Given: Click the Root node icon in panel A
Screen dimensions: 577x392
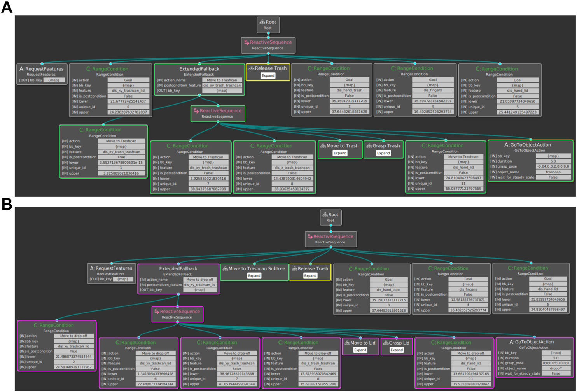Looking at the screenshot, I should pos(262,22).
